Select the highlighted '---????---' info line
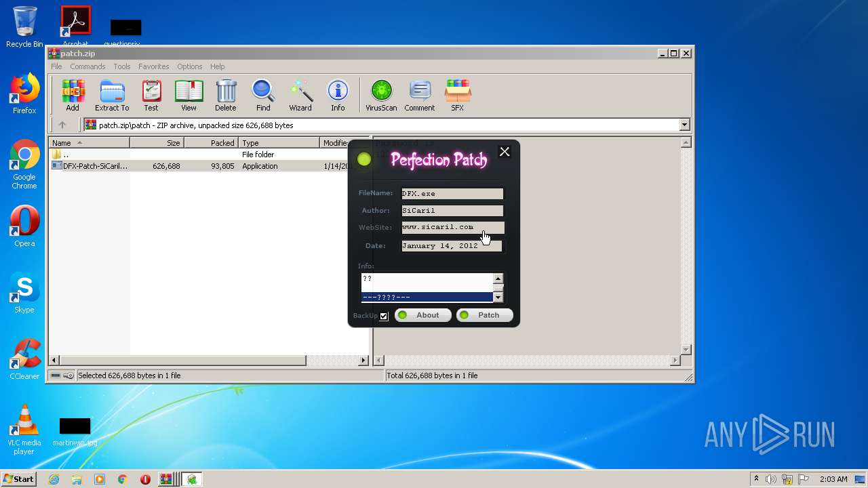868x488 pixels. coord(427,298)
